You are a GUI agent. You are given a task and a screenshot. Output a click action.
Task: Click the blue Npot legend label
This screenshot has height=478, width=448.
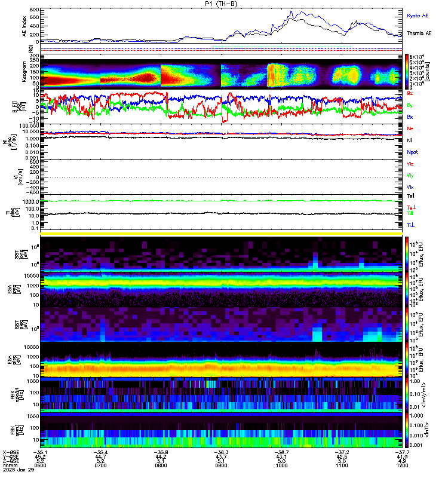412,152
